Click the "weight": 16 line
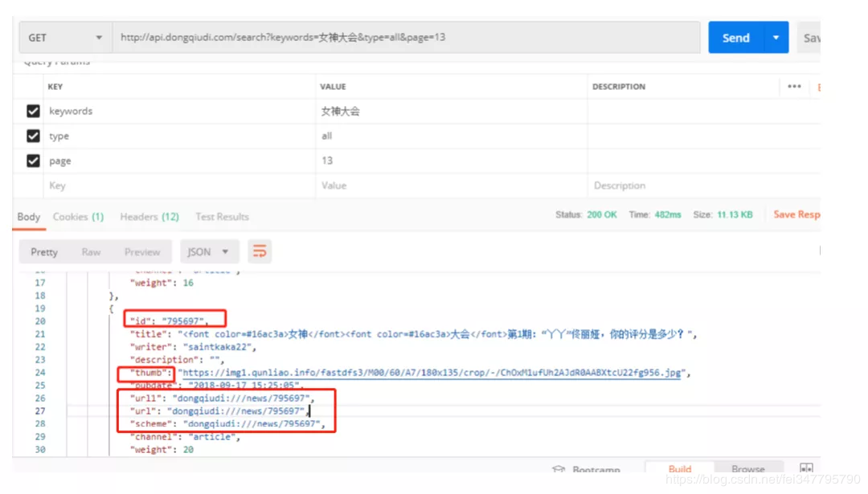This screenshot has height=494, width=868. 162,284
